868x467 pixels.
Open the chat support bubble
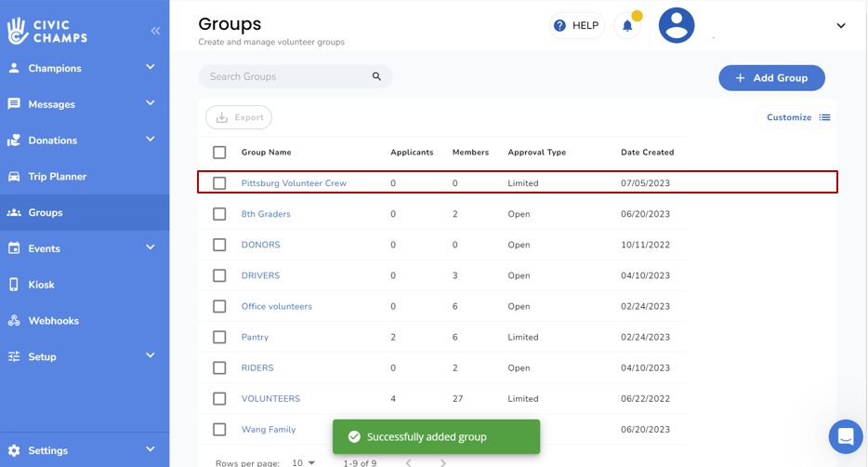(845, 435)
